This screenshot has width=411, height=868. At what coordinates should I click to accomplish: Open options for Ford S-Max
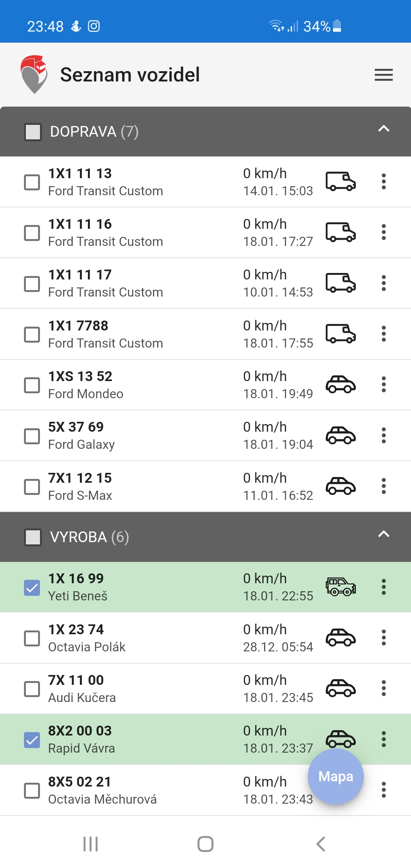(384, 486)
